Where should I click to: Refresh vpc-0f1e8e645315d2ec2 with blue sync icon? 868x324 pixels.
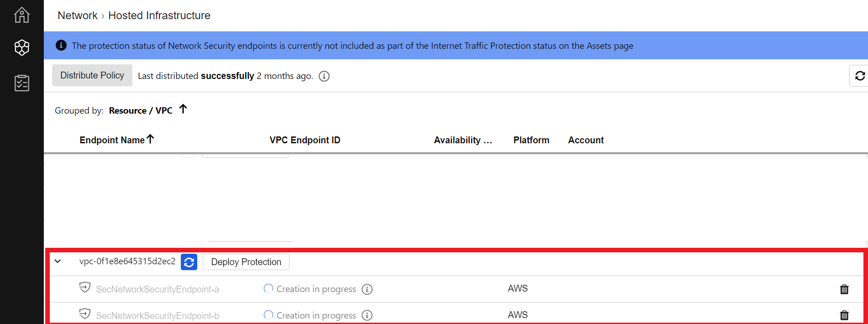coord(189,262)
